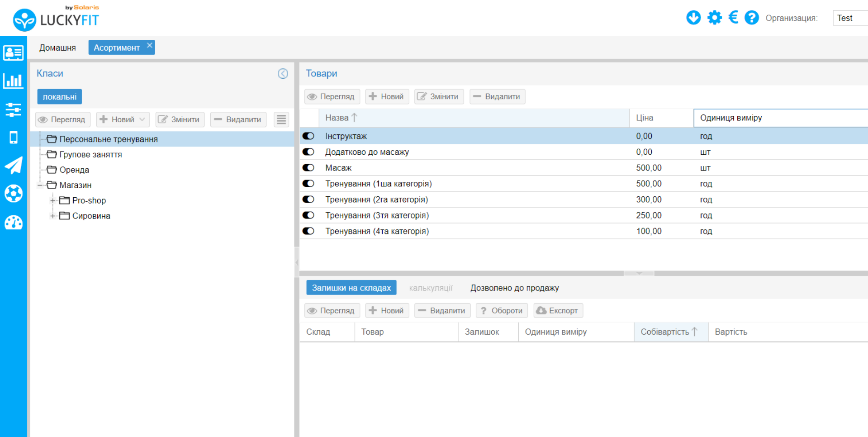The image size is (868, 437).
Task: Open the калькуляції tab
Action: pyautogui.click(x=431, y=288)
